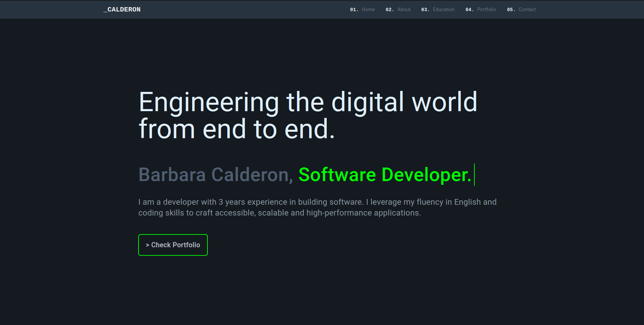Click the '>' arrow in Check Portfolio button

pos(148,245)
